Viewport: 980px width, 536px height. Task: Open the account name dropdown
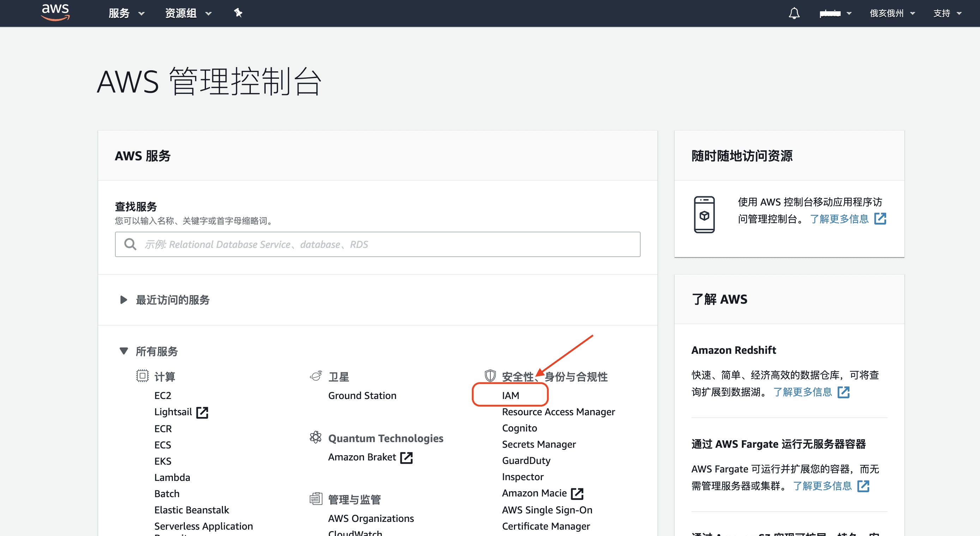click(835, 13)
